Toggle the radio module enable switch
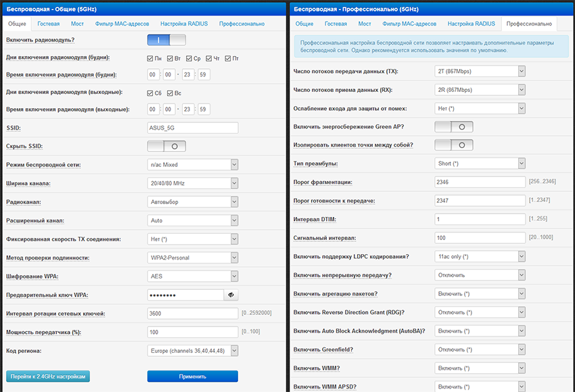Screen dimensions: 575x392 pos(166,40)
